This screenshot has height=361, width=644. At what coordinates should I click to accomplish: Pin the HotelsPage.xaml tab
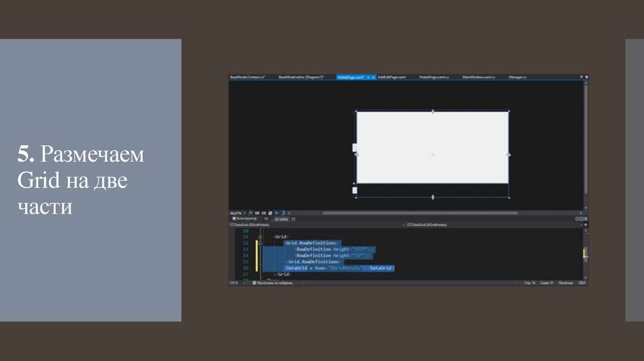(x=368, y=77)
